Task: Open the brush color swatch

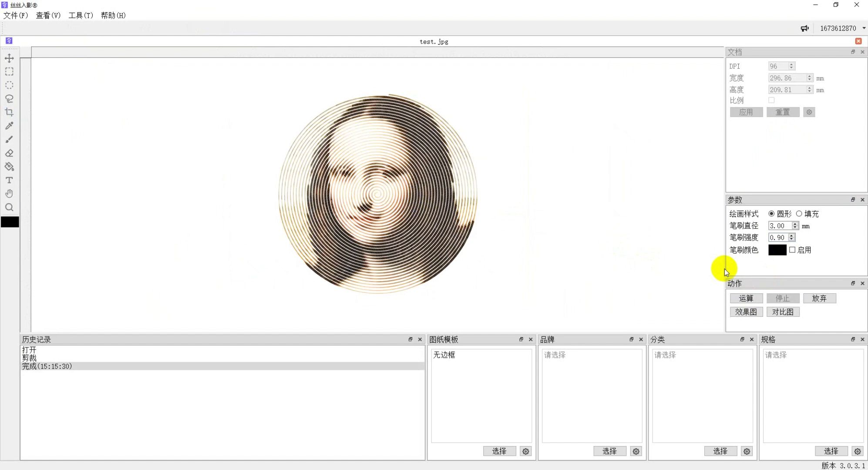Action: (777, 250)
